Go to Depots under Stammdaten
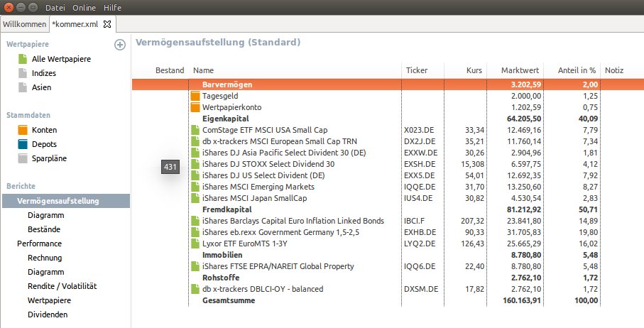644x328 pixels. tap(44, 145)
